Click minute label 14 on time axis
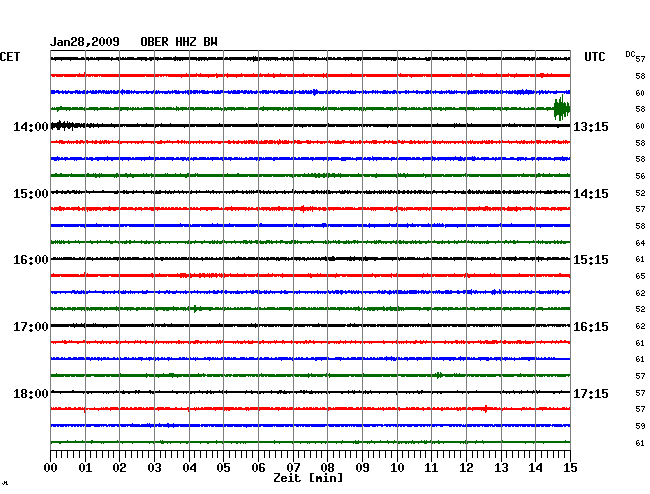 click(535, 467)
